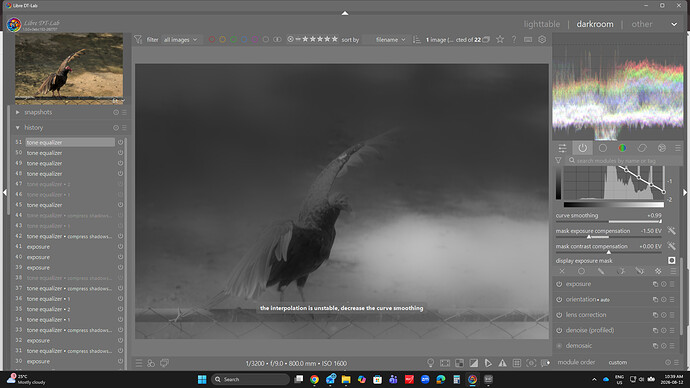Disable the exposure module power button

tap(559, 284)
